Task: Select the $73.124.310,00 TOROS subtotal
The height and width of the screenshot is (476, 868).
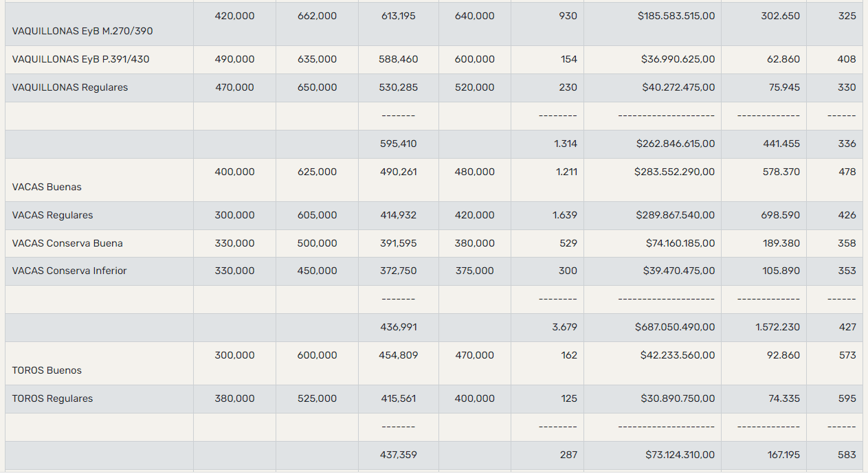Action: coord(679,455)
